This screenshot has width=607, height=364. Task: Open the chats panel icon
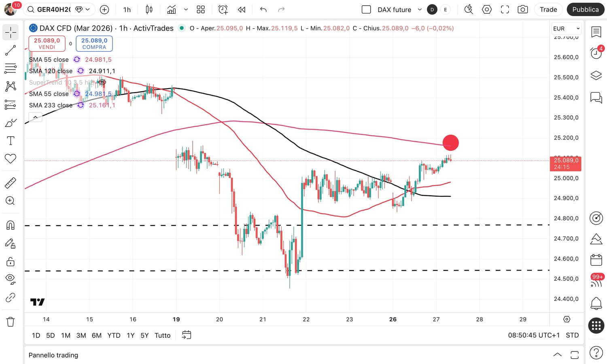pos(596,98)
